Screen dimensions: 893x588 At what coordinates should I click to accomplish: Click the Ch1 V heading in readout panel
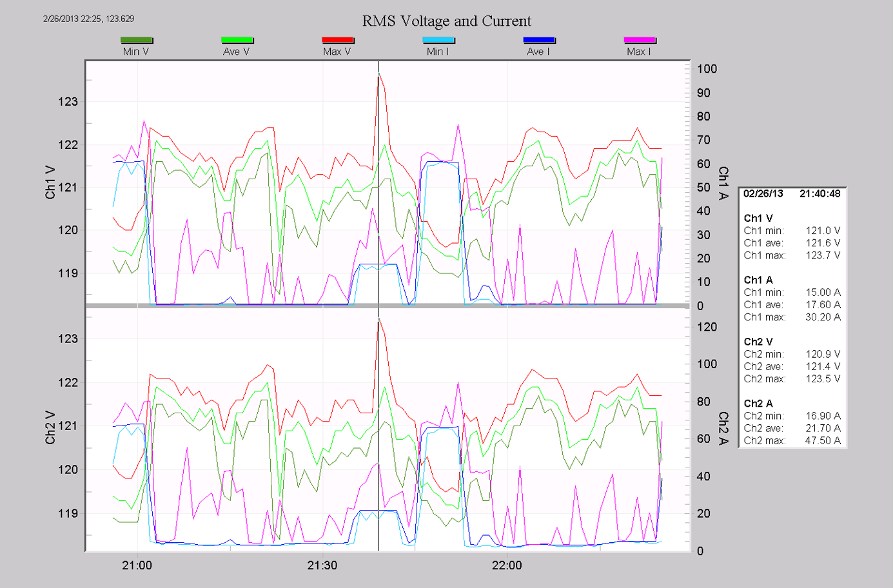[x=758, y=219]
